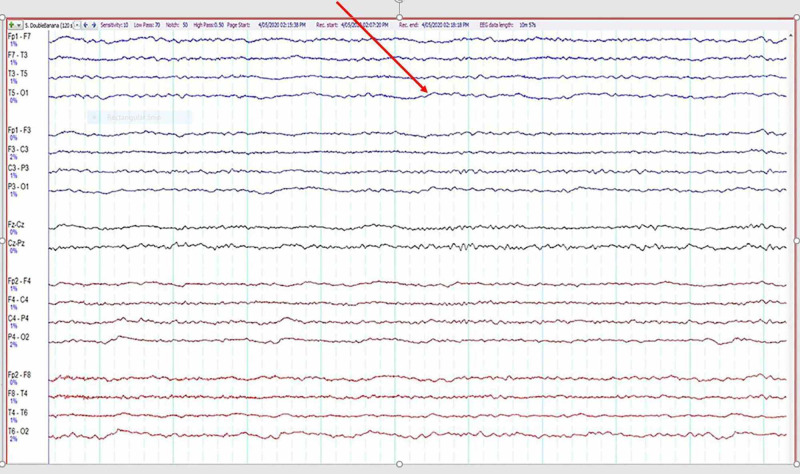The width and height of the screenshot is (800, 474).
Task: Click percentage value under T6 - O2 label
Action: click(13, 439)
